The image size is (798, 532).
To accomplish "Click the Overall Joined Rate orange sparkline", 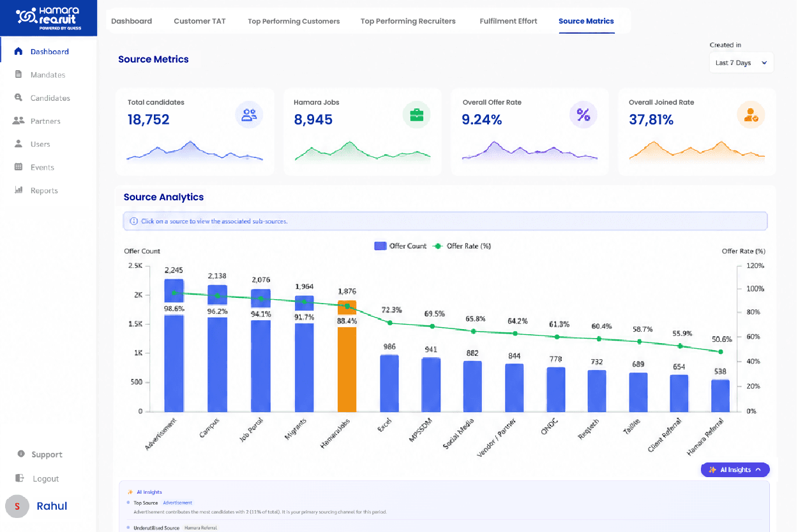I will (x=696, y=151).
